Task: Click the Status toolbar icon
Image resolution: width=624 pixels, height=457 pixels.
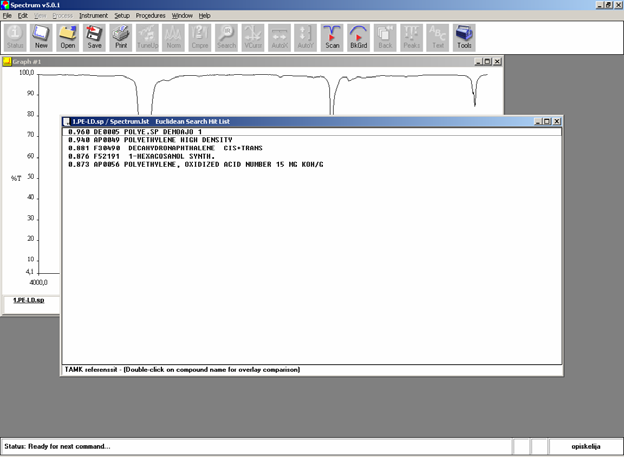Action: 15,37
